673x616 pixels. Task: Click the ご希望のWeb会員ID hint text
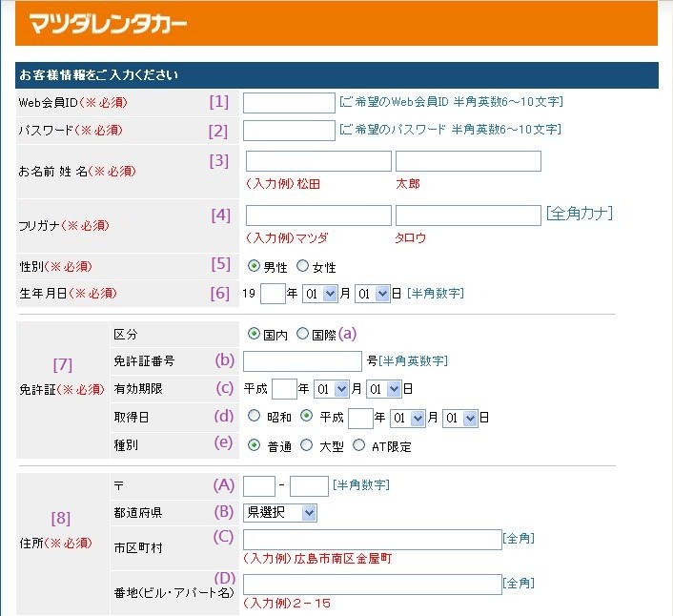[x=451, y=102]
